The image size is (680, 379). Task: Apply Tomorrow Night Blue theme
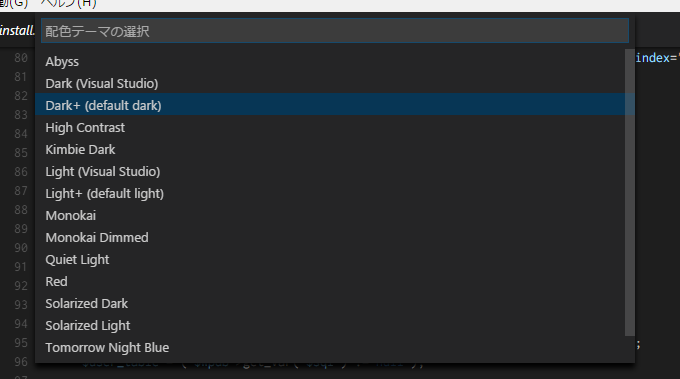coord(334,348)
